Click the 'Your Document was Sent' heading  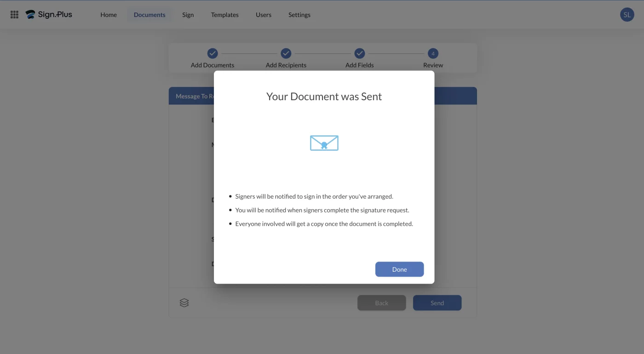(324, 97)
